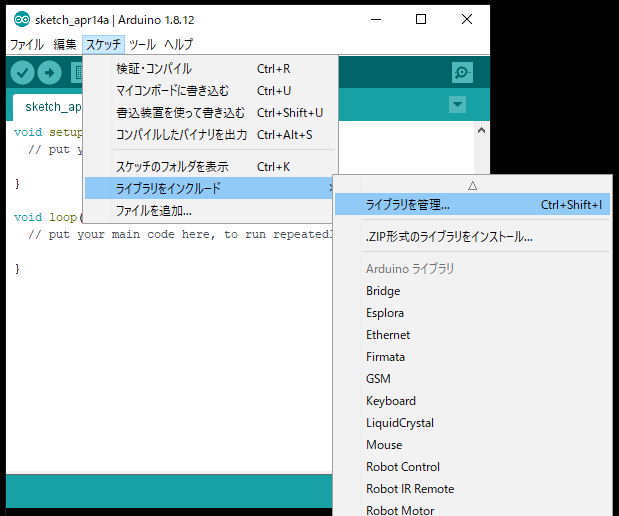
Task: Choose ライブラリを管理... in submenu
Action: point(473,205)
